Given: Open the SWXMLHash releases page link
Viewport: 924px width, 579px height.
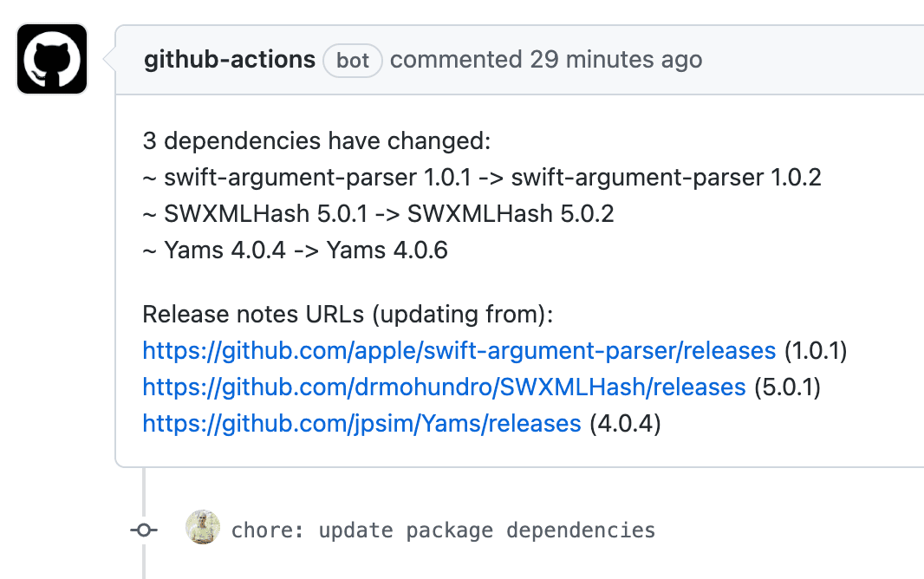Looking at the screenshot, I should pyautogui.click(x=443, y=387).
